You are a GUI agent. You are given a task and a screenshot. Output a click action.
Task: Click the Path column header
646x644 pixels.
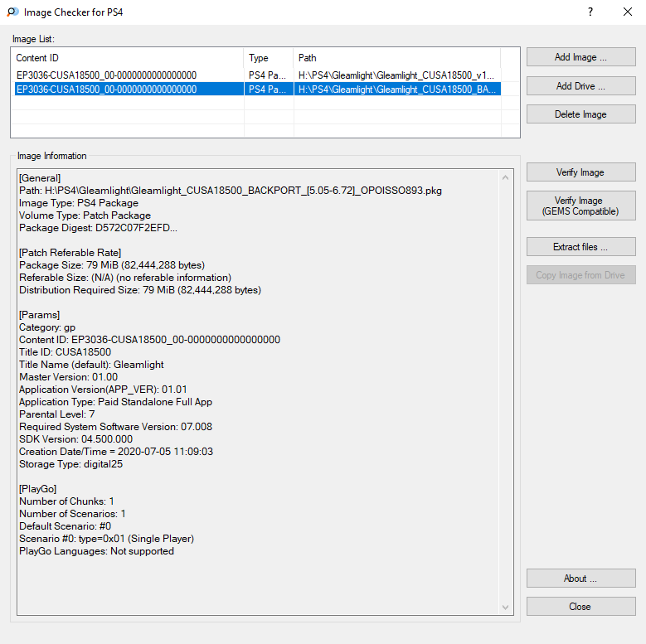click(x=397, y=58)
